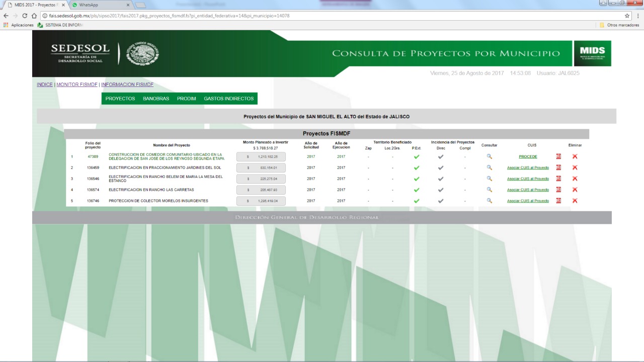Viewport: 644px width, 362px height.
Task: Follow the INDICE link
Action: pyautogui.click(x=45, y=84)
